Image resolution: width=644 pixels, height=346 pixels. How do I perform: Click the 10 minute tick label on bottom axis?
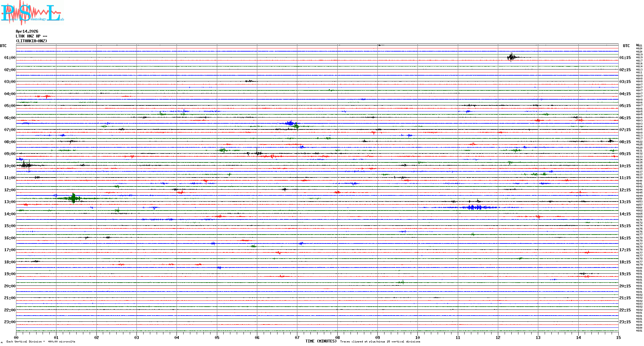(417, 337)
